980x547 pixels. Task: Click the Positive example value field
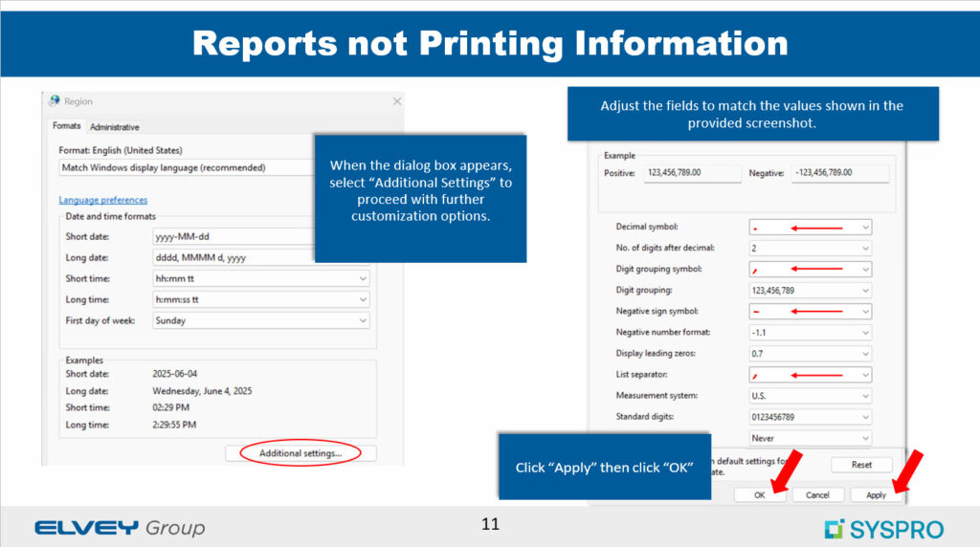(692, 173)
